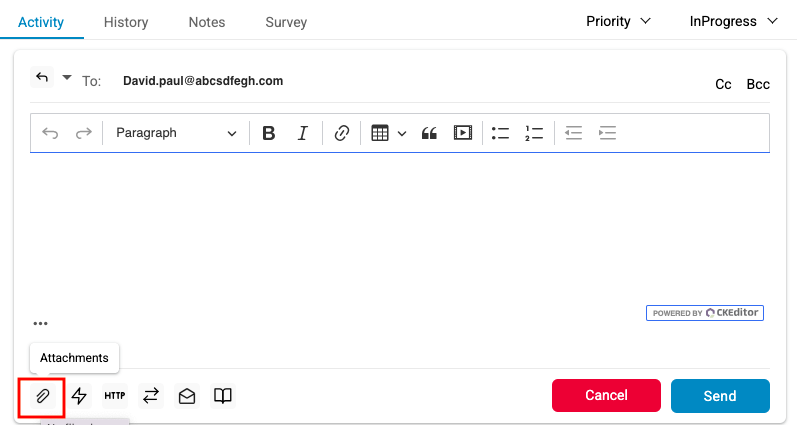Open the InProgress status dropdown
The width and height of the screenshot is (797, 425).
[x=733, y=21]
